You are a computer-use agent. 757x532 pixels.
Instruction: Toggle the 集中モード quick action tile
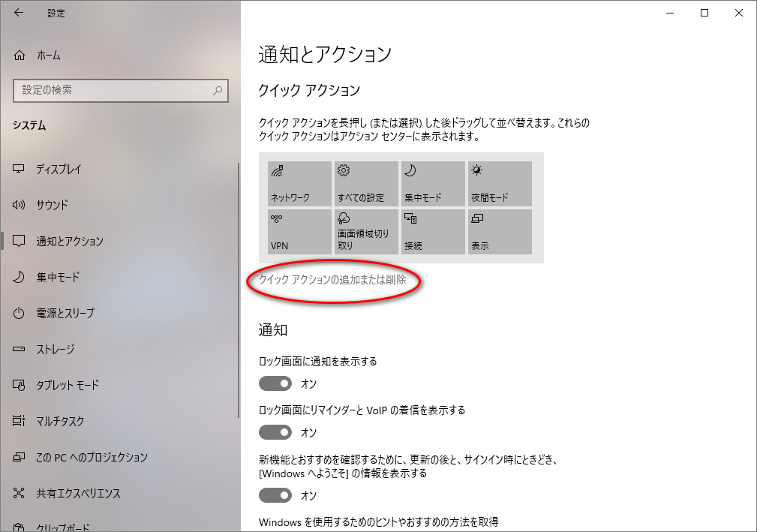click(x=433, y=184)
